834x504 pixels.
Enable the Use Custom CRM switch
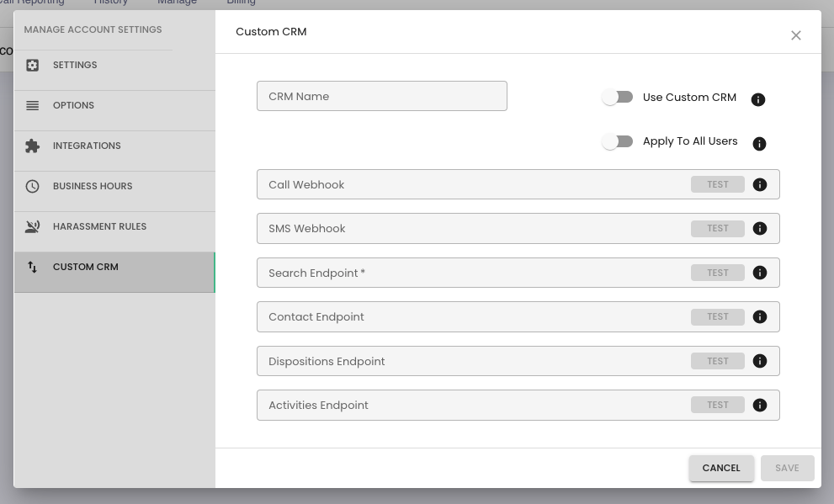[617, 98]
